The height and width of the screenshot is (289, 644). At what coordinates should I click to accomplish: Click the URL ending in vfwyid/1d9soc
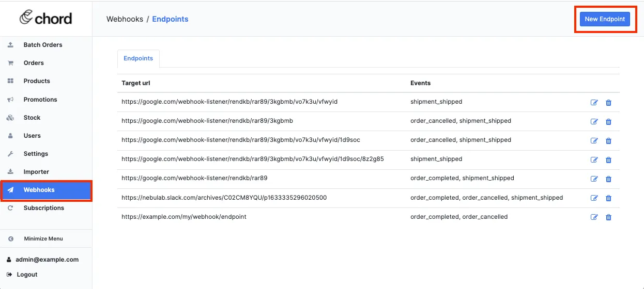241,140
